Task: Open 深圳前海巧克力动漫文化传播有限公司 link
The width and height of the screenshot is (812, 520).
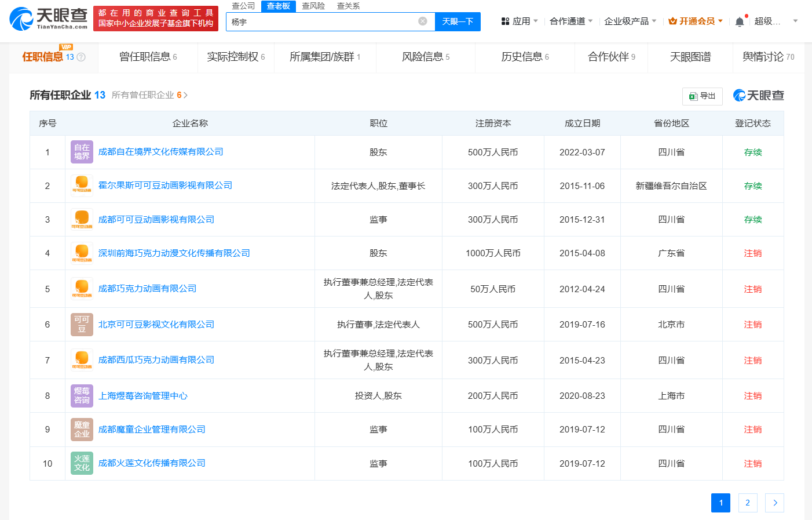Action: coord(174,253)
